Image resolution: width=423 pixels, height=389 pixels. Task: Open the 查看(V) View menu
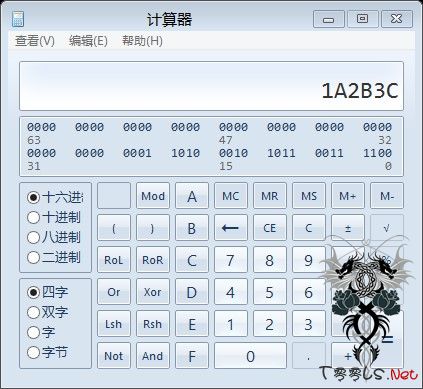[x=35, y=41]
